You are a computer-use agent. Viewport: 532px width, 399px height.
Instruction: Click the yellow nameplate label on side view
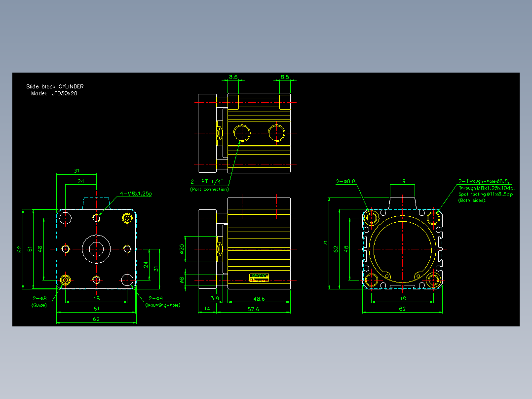(259, 278)
